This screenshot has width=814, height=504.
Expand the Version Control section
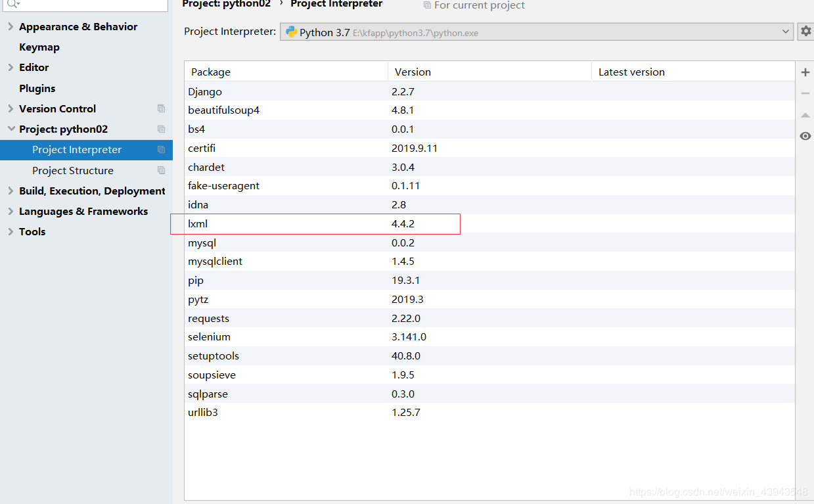[x=11, y=108]
